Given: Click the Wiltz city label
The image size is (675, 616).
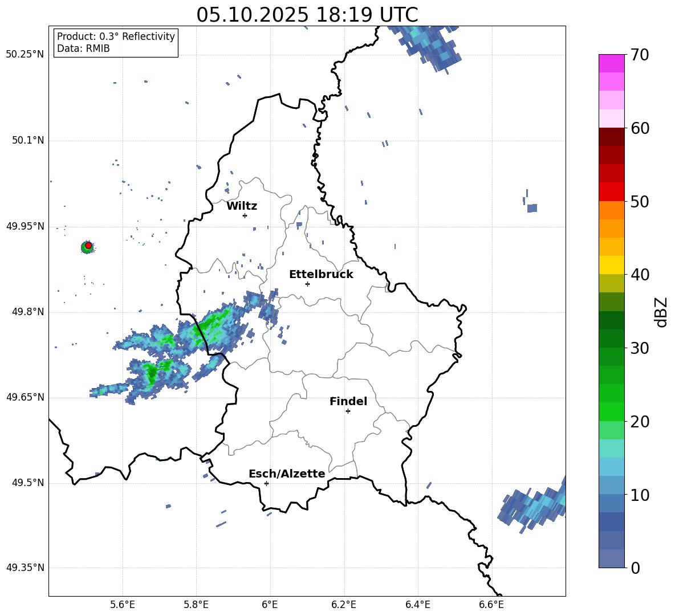Looking at the screenshot, I should pyautogui.click(x=242, y=206).
